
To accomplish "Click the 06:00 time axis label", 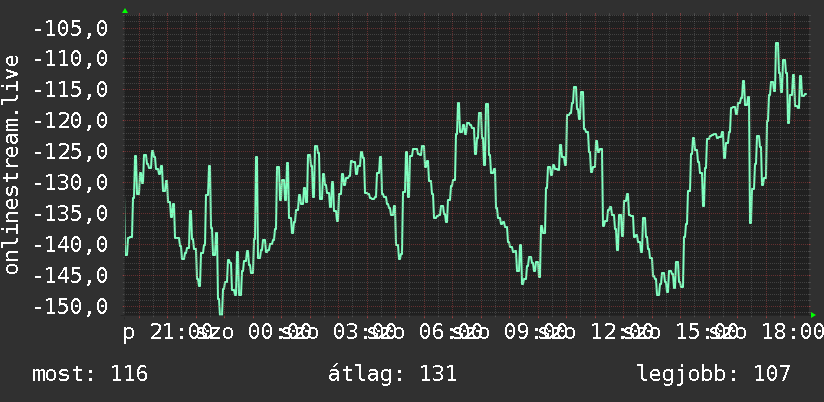I will (x=450, y=333).
